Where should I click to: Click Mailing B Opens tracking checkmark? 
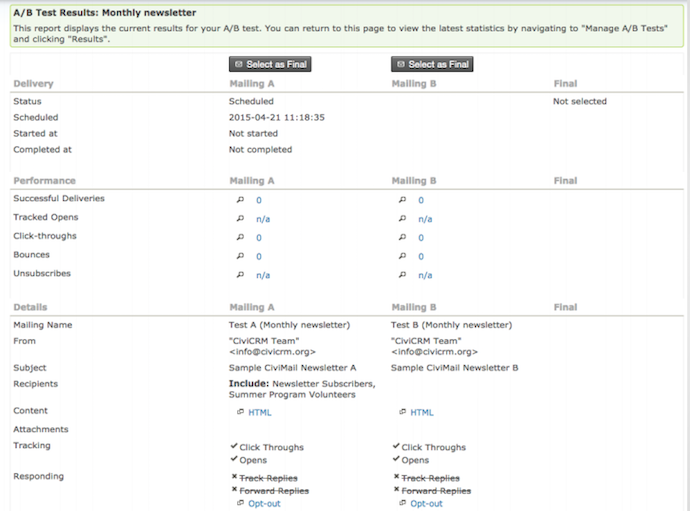tap(395, 460)
